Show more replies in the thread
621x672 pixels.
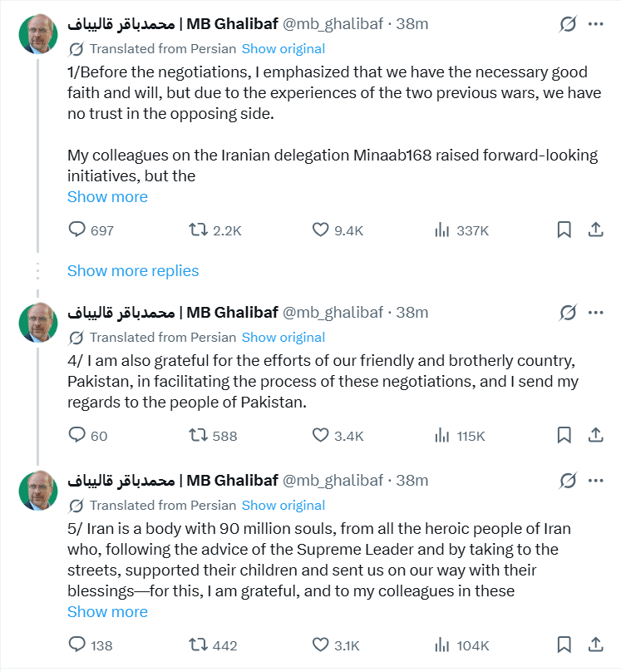(133, 270)
